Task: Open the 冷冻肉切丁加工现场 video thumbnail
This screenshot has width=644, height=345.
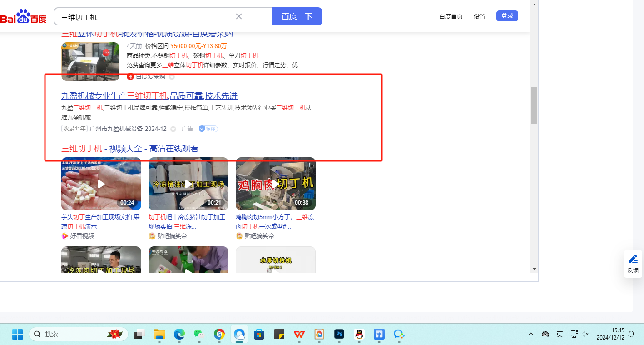Action: 101,260
